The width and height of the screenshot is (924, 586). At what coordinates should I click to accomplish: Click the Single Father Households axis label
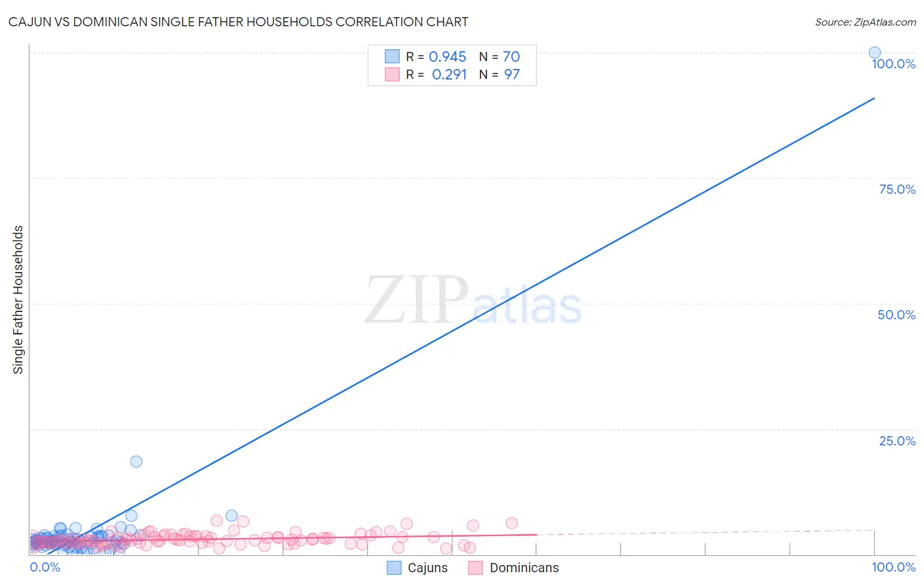(18, 300)
